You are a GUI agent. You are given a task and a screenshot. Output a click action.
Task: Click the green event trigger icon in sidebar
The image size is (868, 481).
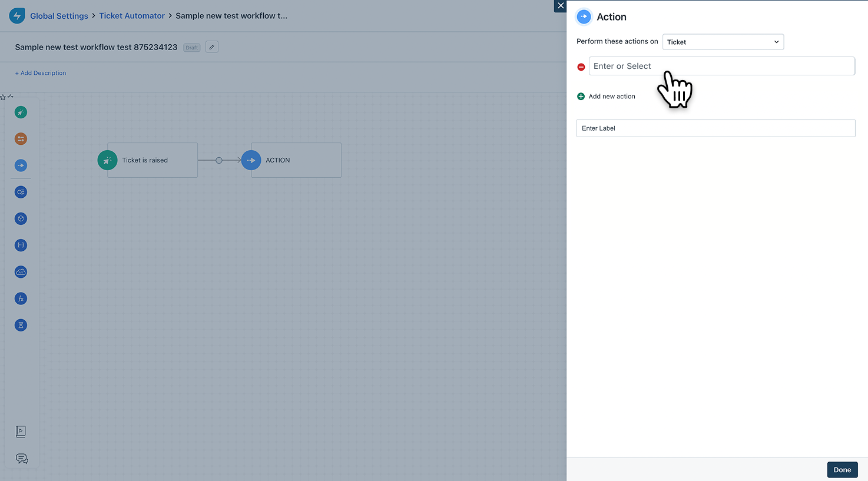pos(21,112)
